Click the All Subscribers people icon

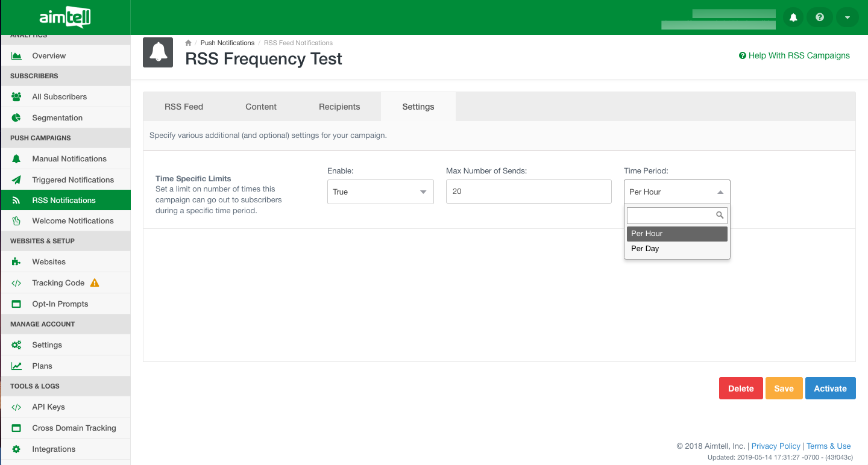tap(16, 96)
